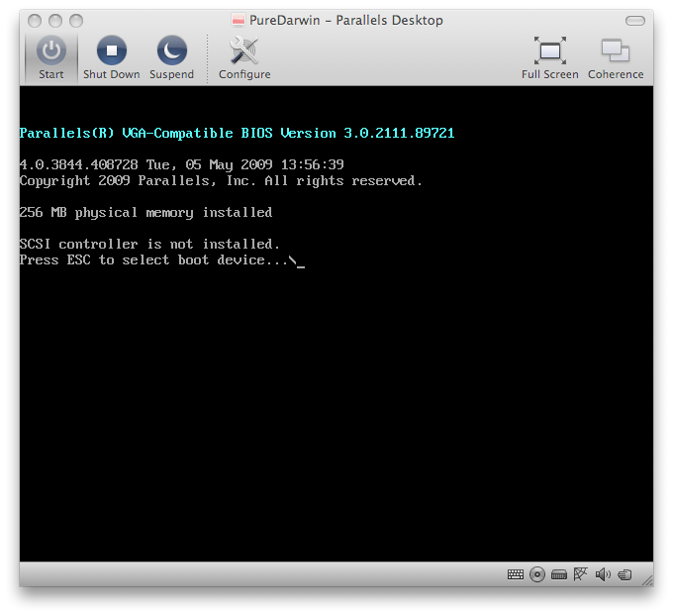This screenshot has height=616, width=673.
Task: Open the Configure tools icon
Action: tap(244, 57)
